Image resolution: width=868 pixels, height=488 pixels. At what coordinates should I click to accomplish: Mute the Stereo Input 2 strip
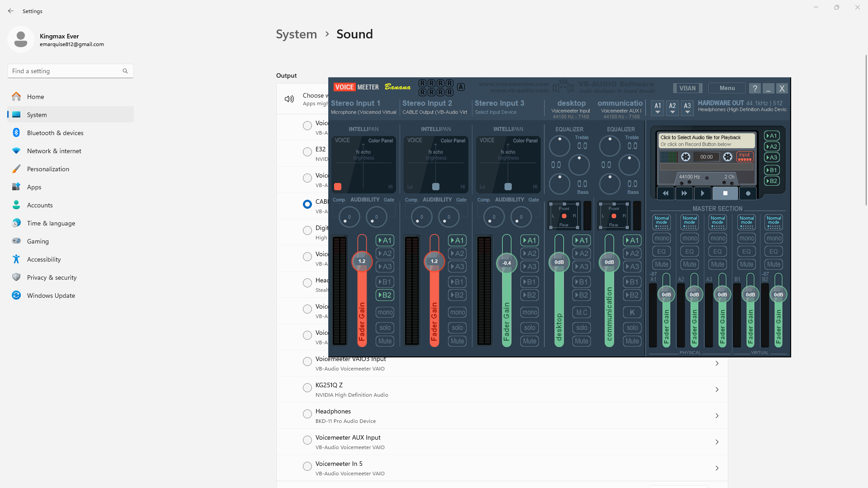pos(457,341)
